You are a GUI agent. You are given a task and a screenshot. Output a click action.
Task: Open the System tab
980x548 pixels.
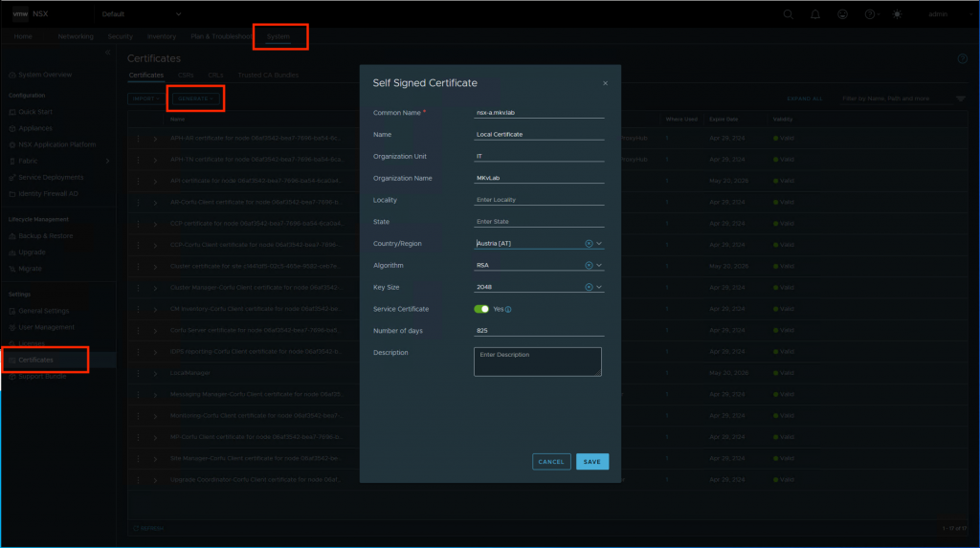click(278, 36)
